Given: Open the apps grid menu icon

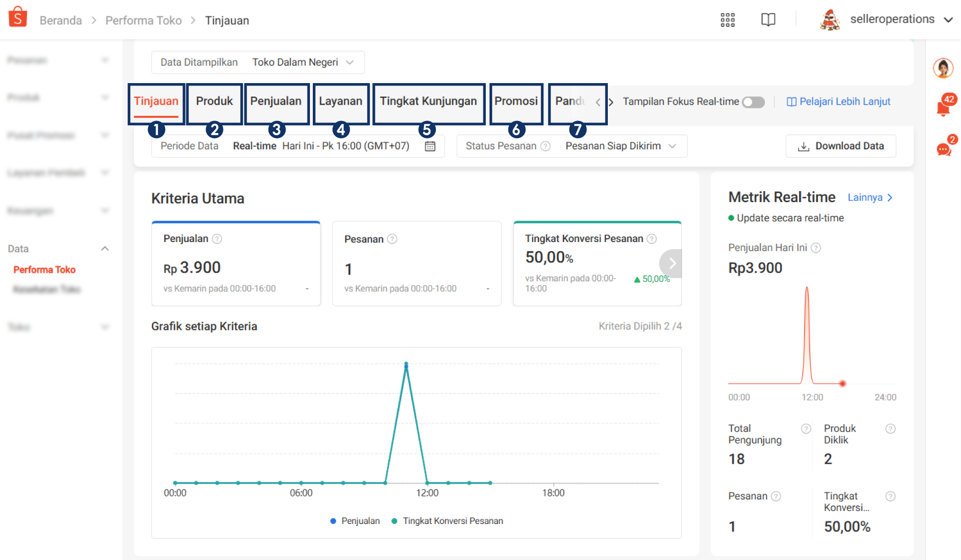Looking at the screenshot, I should [727, 20].
